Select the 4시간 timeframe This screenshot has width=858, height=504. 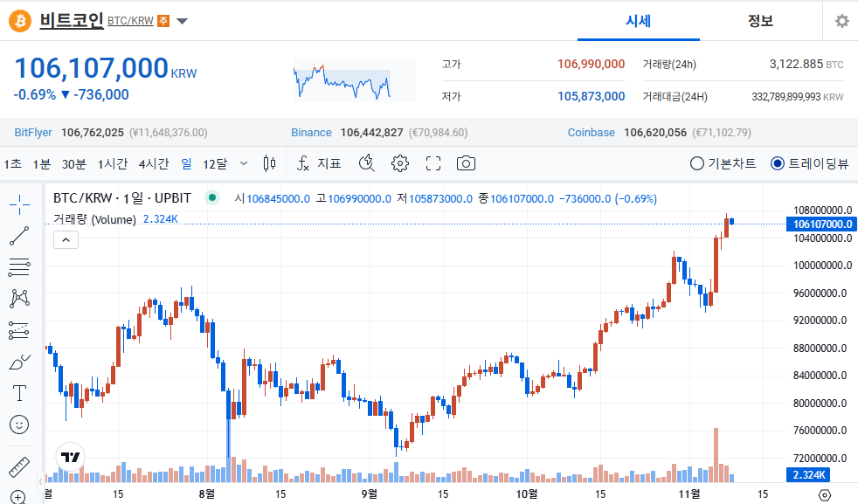click(154, 163)
